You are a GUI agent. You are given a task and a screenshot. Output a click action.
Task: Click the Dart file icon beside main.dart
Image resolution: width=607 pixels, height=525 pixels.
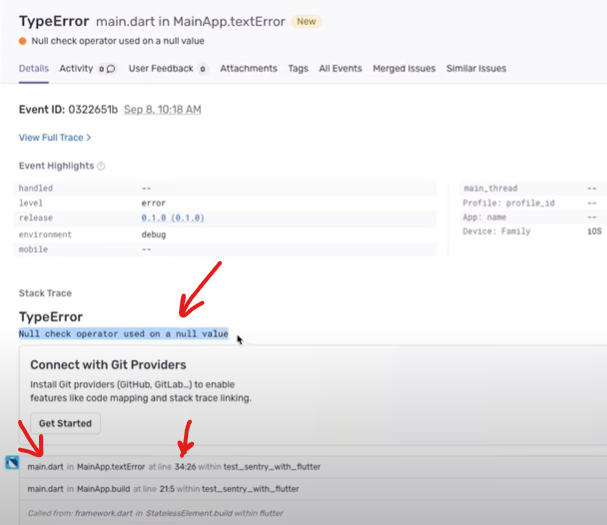(12, 462)
